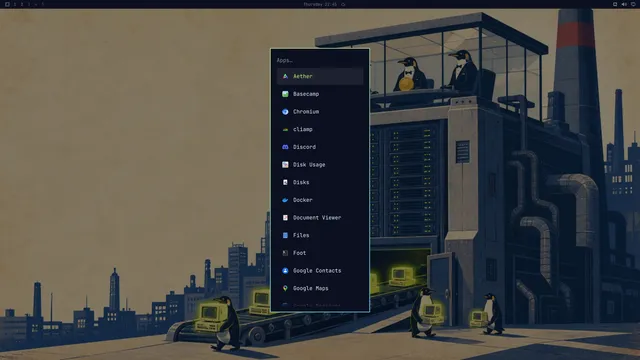Launch Discord from its icon

point(285,147)
